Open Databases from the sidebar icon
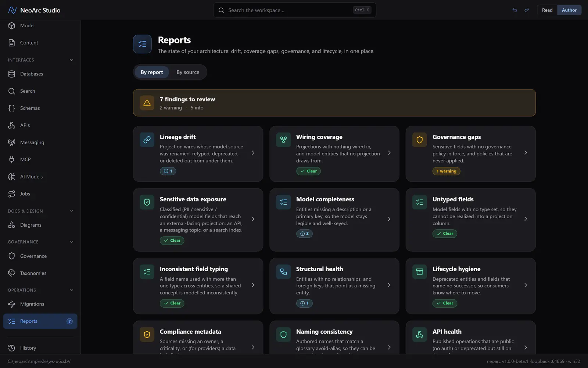Image resolution: width=588 pixels, height=368 pixels. point(12,74)
